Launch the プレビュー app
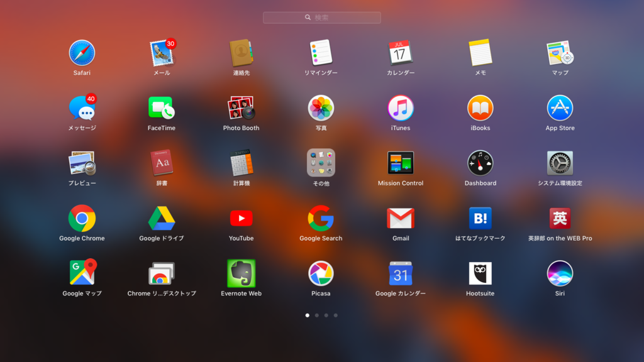The height and width of the screenshot is (362, 644). click(82, 163)
